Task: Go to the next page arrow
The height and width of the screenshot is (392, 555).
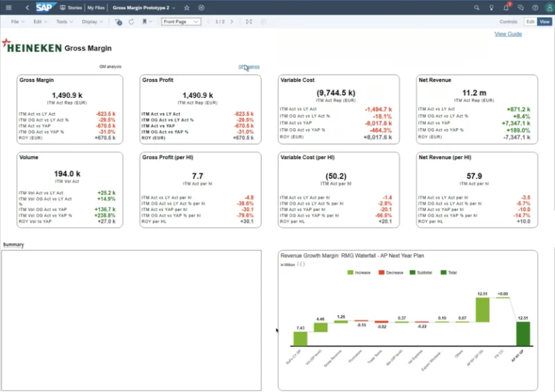Action: pyautogui.click(x=232, y=22)
